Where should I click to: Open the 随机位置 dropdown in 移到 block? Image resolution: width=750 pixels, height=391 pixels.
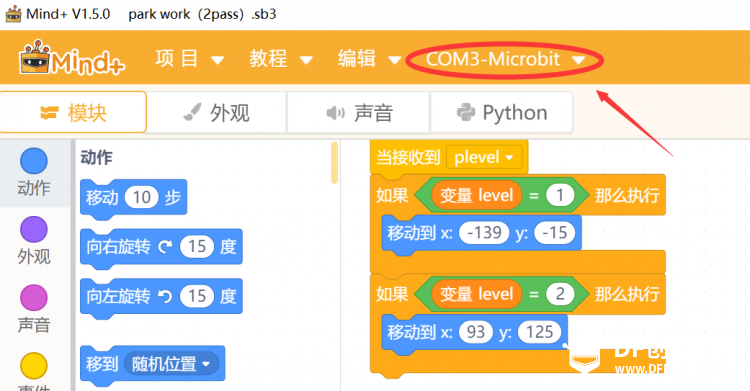[171, 364]
